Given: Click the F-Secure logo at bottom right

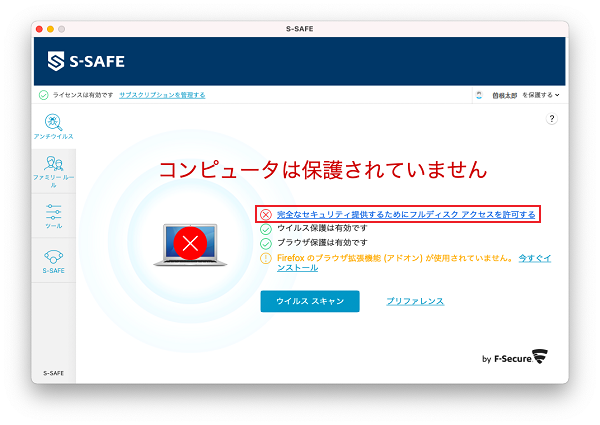Looking at the screenshot, I should tap(515, 357).
